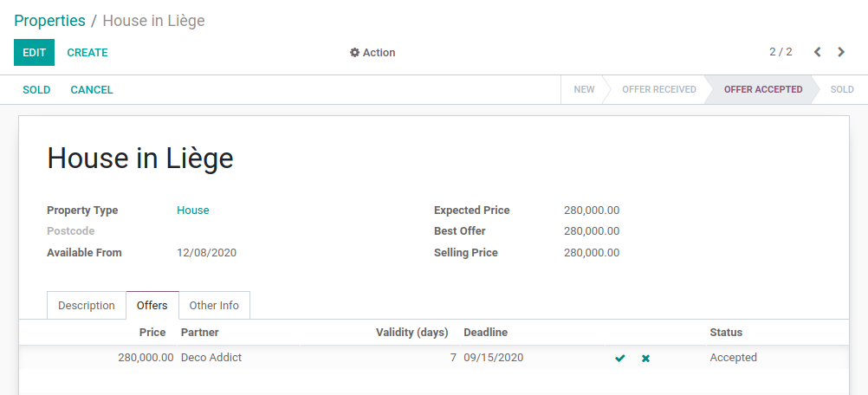Follow the House property type link

[x=193, y=210]
